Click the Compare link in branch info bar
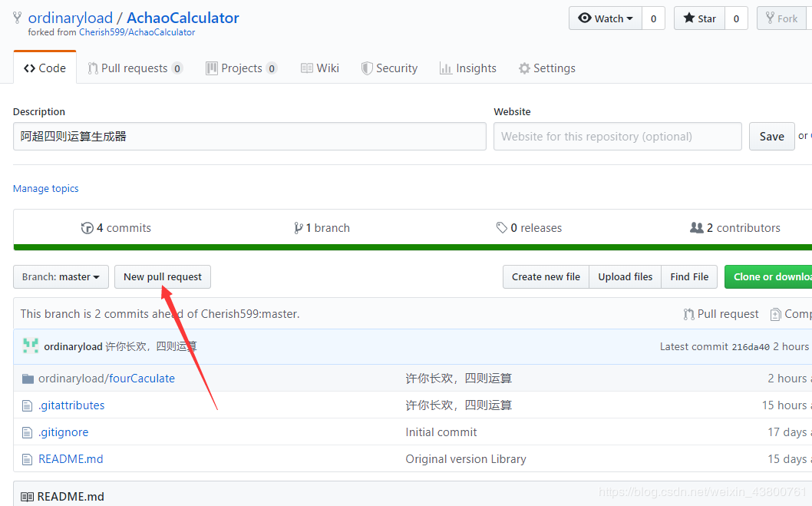The width and height of the screenshot is (812, 506). [791, 314]
